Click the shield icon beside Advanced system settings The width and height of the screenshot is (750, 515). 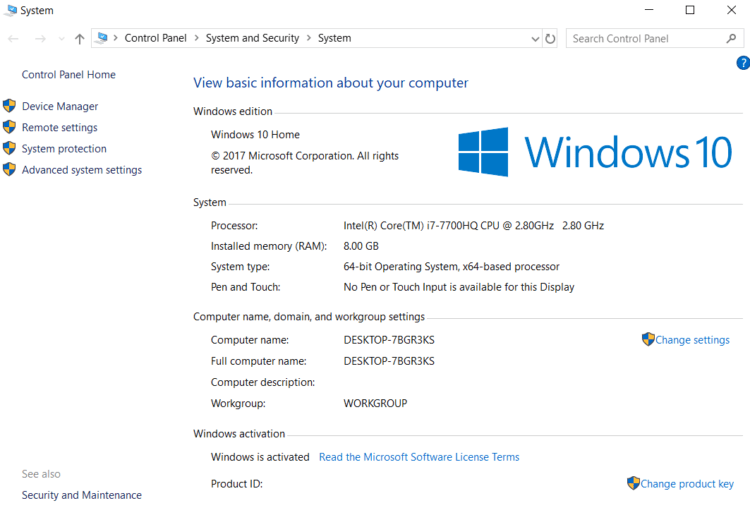(x=9, y=169)
